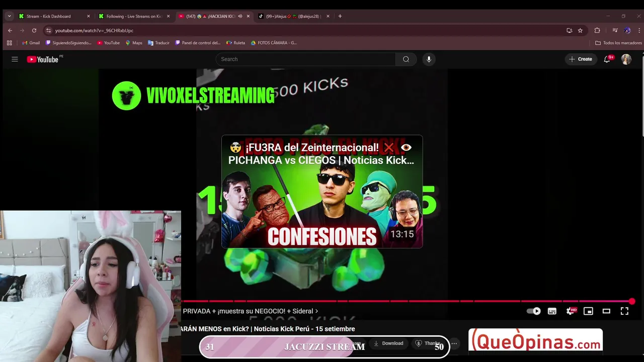The width and height of the screenshot is (644, 362).
Task: Start voice search with the microphone
Action: (429, 59)
